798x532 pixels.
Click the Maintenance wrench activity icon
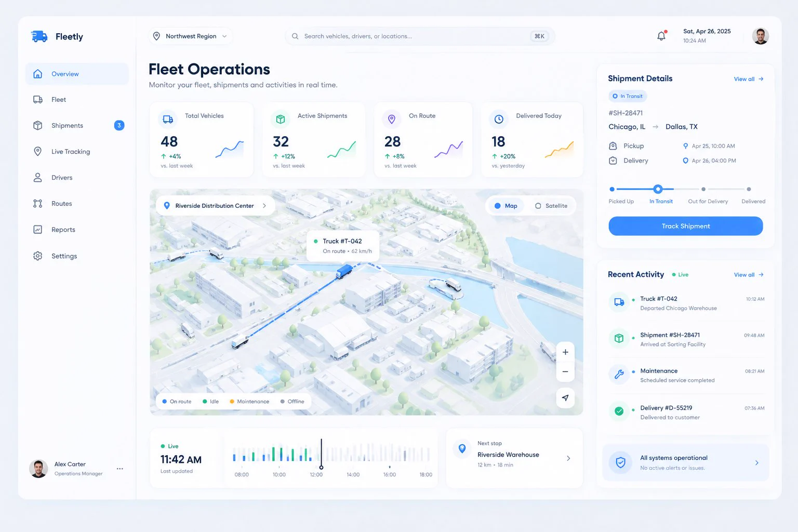619,375
